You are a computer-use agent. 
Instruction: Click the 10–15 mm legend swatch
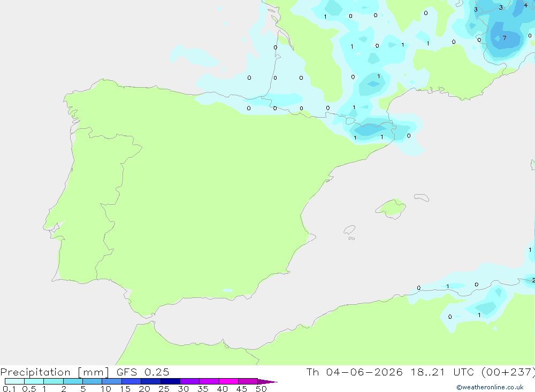coord(112,381)
